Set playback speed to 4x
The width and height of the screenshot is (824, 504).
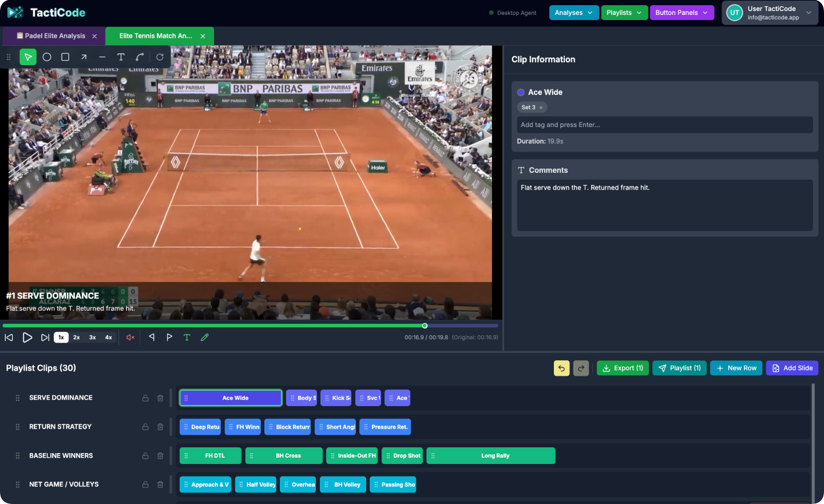[x=109, y=338]
